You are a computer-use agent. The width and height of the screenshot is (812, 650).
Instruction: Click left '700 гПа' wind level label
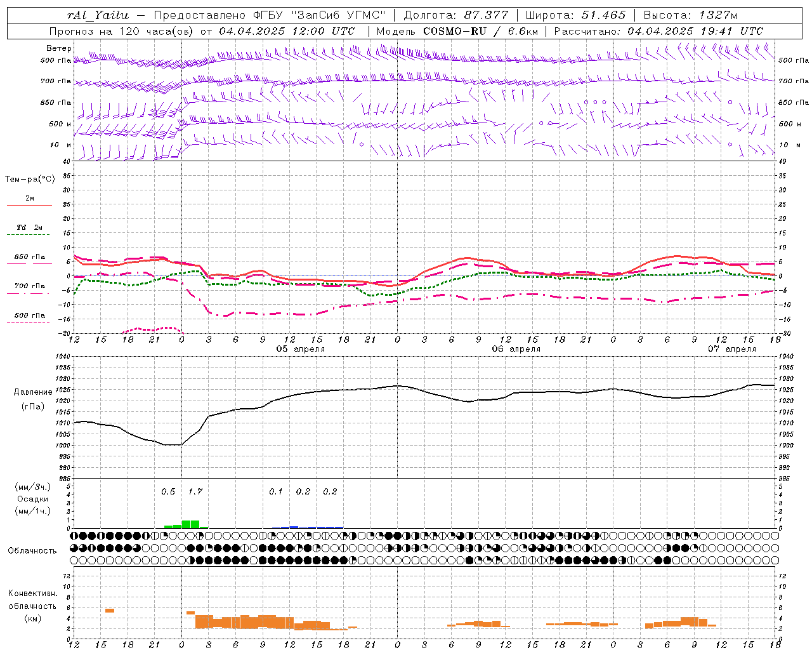[x=56, y=81]
